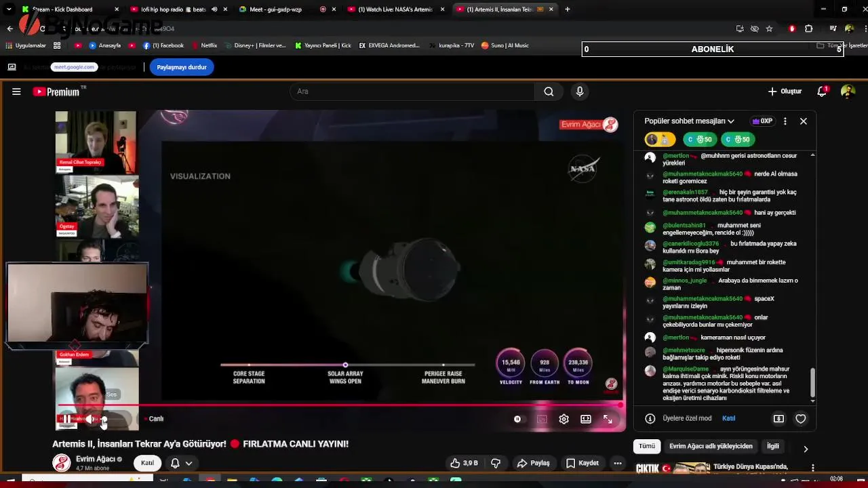
Task: Switch to the Stream - Kick Dashboard tab
Action: click(x=71, y=9)
